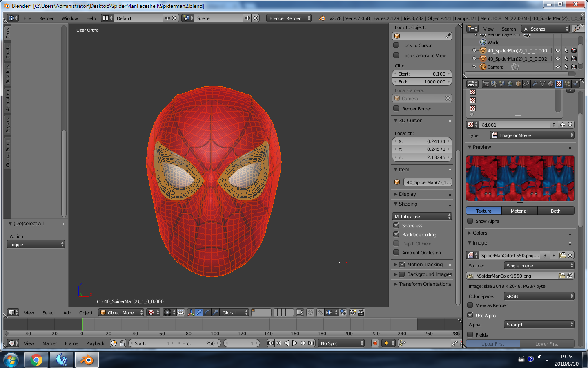The width and height of the screenshot is (588, 368).
Task: Enable Lock Camera to View checkbox
Action: (x=396, y=55)
